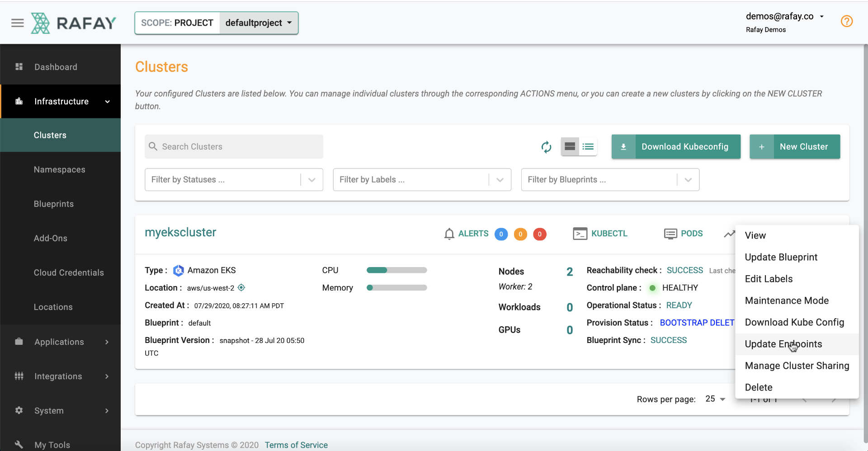Click the orange alert count badge
This screenshot has width=868, height=451.
coord(520,234)
